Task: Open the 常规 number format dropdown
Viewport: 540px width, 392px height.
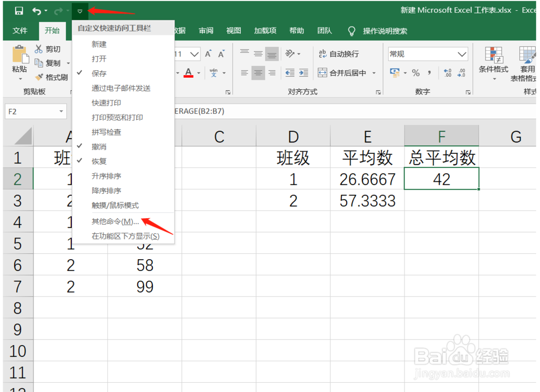Action: click(463, 53)
